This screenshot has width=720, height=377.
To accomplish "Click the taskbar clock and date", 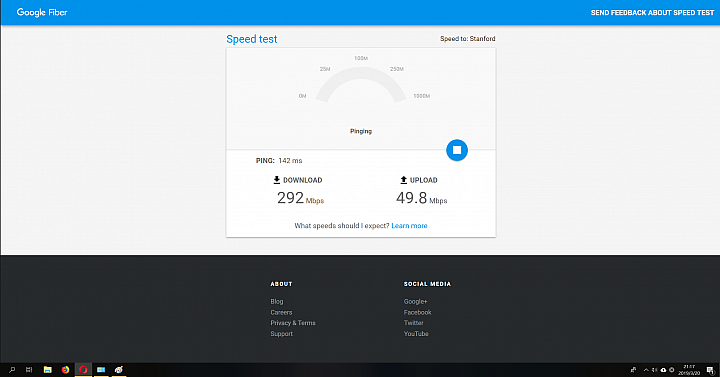I will click(689, 370).
